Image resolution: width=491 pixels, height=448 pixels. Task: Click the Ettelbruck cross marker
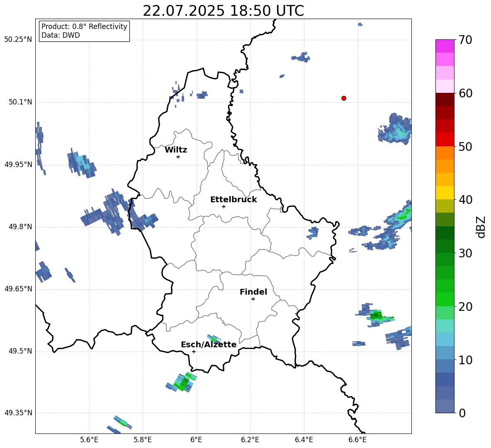(x=224, y=206)
